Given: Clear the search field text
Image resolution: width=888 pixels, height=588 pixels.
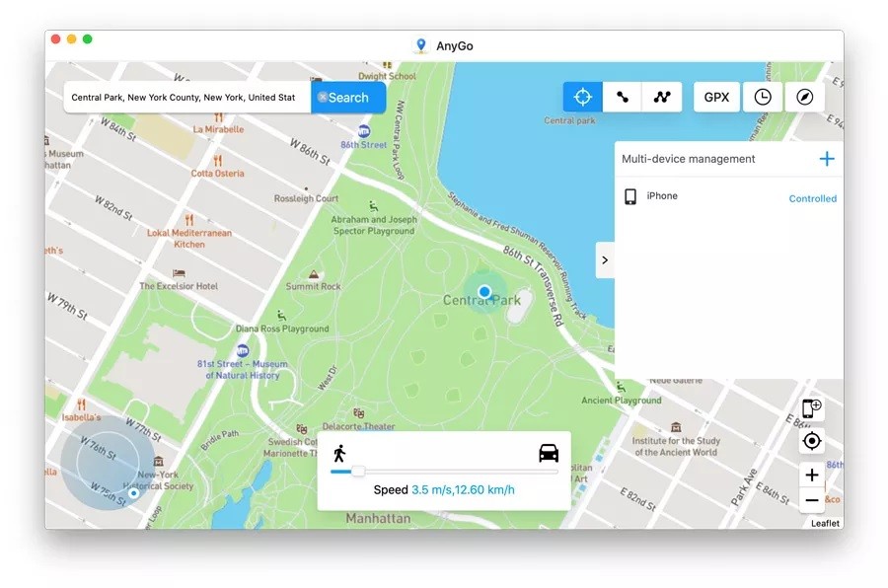Looking at the screenshot, I should click(323, 97).
